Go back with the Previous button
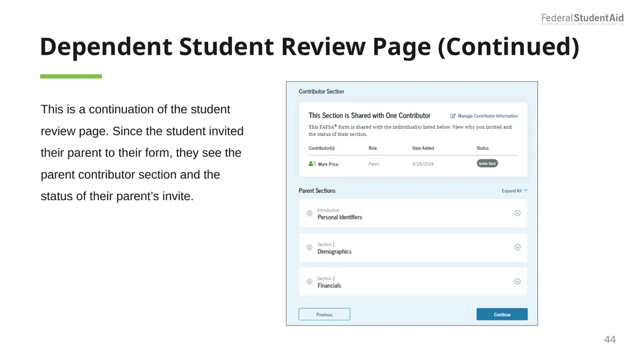Screen dimensions: 644x362 point(325,314)
